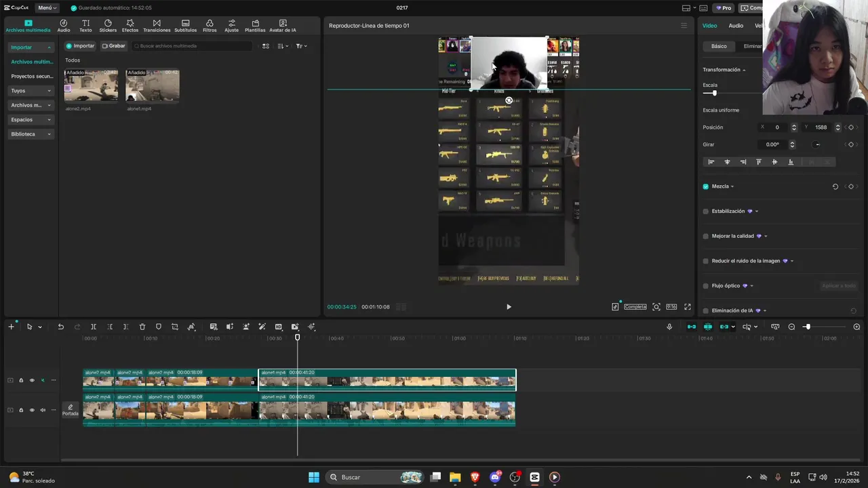Open the Stickers library
868x488 pixels.
point(108,26)
